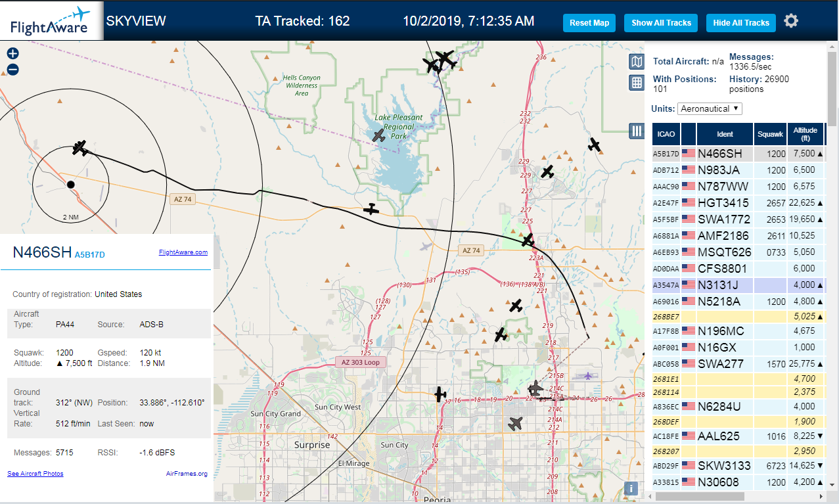
Task: Open the map layer selector icon
Action: 636,62
